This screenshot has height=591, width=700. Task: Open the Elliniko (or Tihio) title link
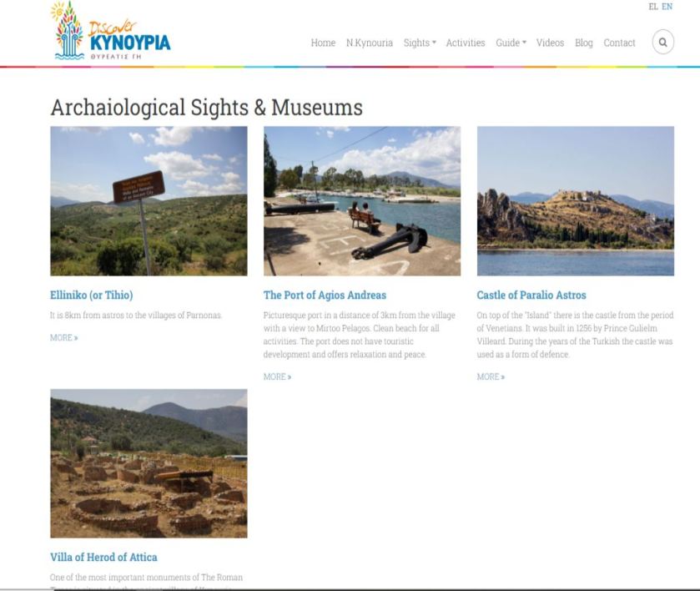[92, 295]
